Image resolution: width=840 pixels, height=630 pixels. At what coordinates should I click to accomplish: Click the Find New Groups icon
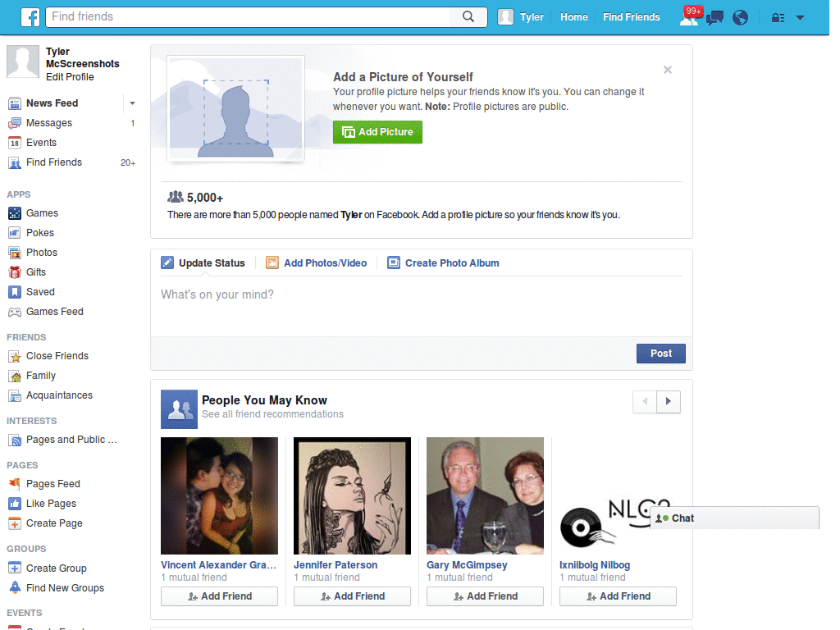(15, 587)
